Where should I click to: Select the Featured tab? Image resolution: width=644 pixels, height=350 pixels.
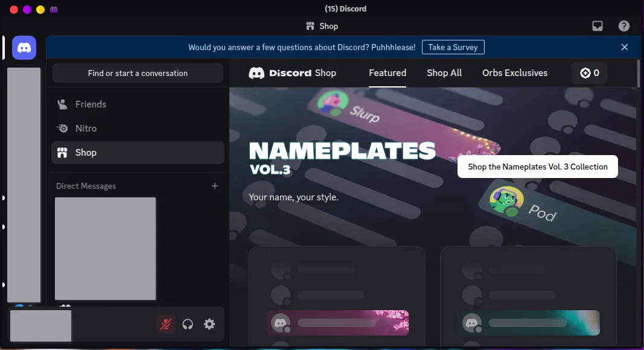click(387, 73)
